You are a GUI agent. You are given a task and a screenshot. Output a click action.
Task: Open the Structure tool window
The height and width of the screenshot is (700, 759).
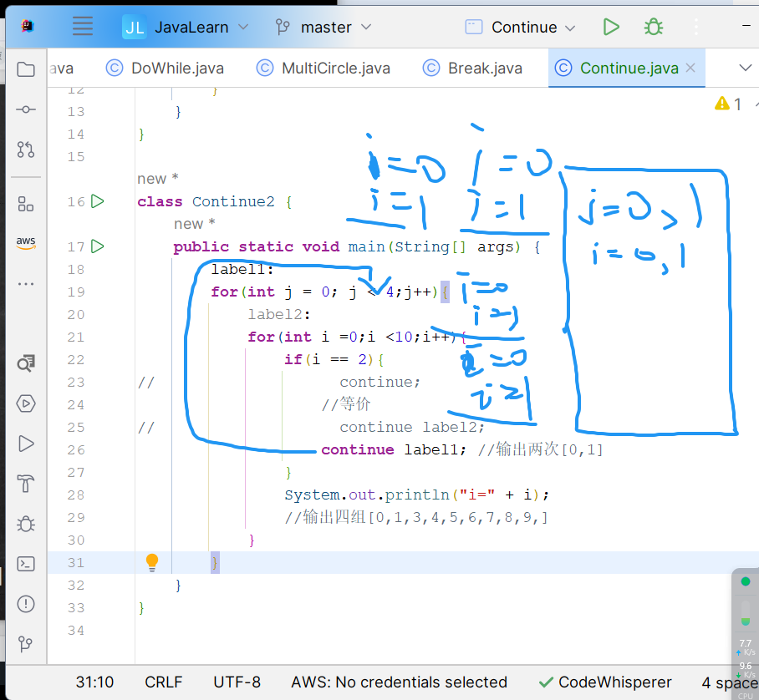click(x=26, y=204)
